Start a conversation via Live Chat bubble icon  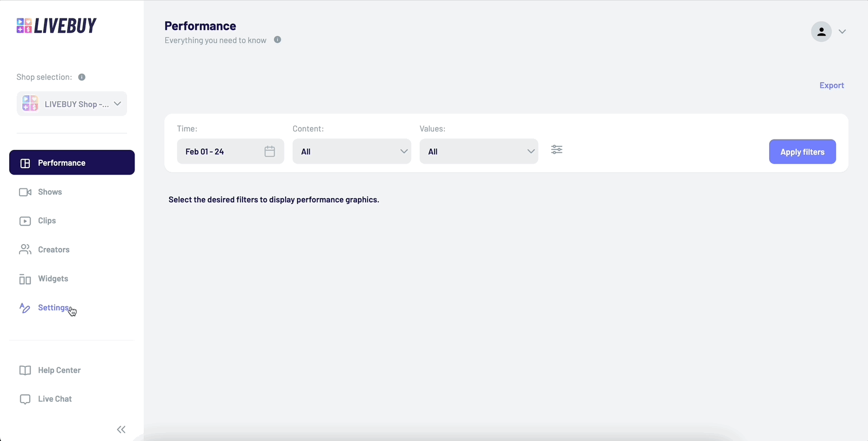25,399
